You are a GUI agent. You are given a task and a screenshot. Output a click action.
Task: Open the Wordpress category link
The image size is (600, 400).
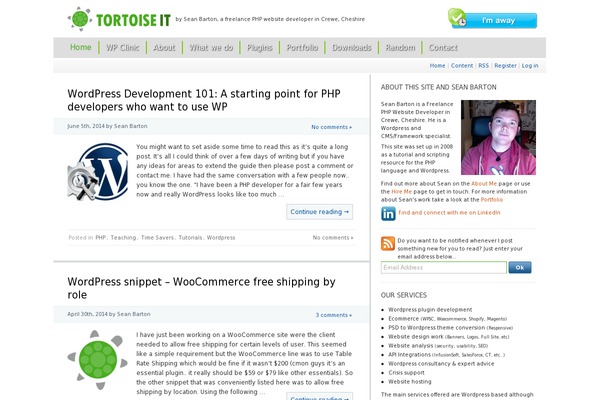pos(221,237)
